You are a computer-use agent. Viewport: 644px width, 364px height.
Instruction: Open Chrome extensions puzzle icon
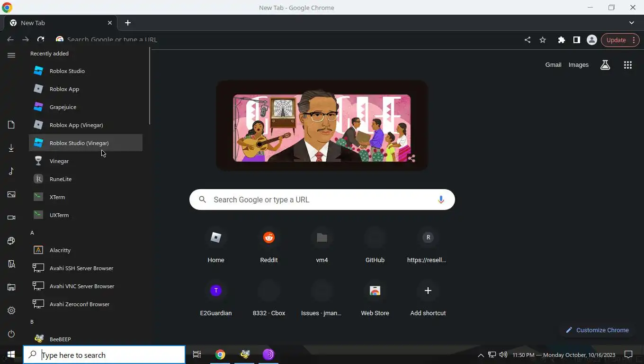click(x=562, y=40)
